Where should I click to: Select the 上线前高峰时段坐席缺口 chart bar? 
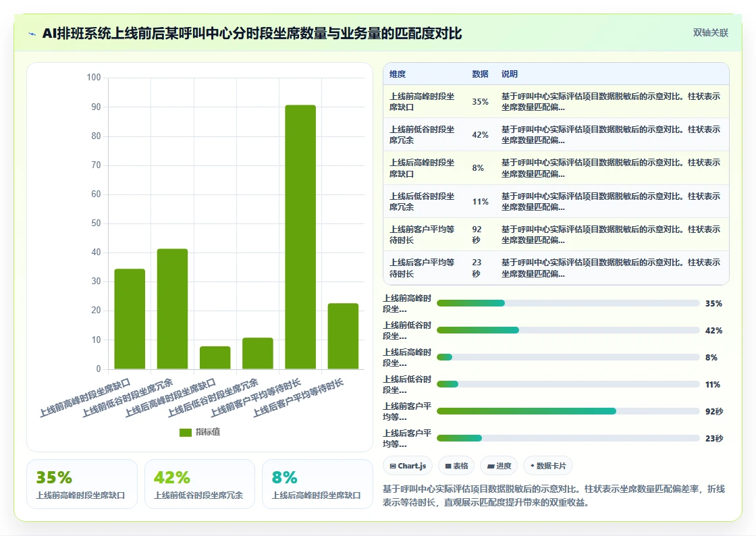[x=130, y=319]
